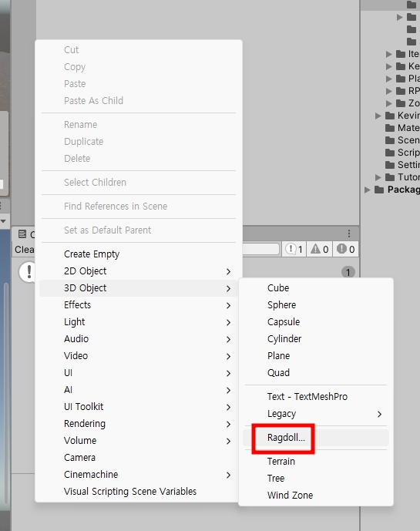Toggle console errors count filter
Screen dimensions: 420x531
pos(345,249)
